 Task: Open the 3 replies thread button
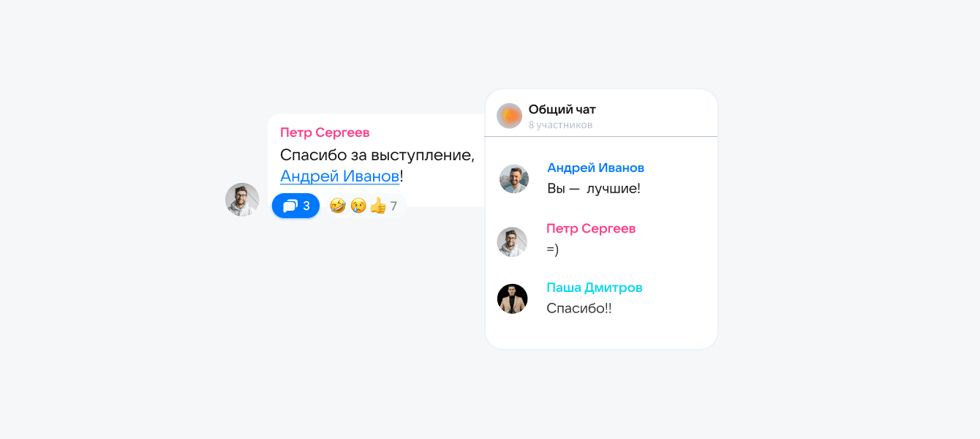(295, 206)
